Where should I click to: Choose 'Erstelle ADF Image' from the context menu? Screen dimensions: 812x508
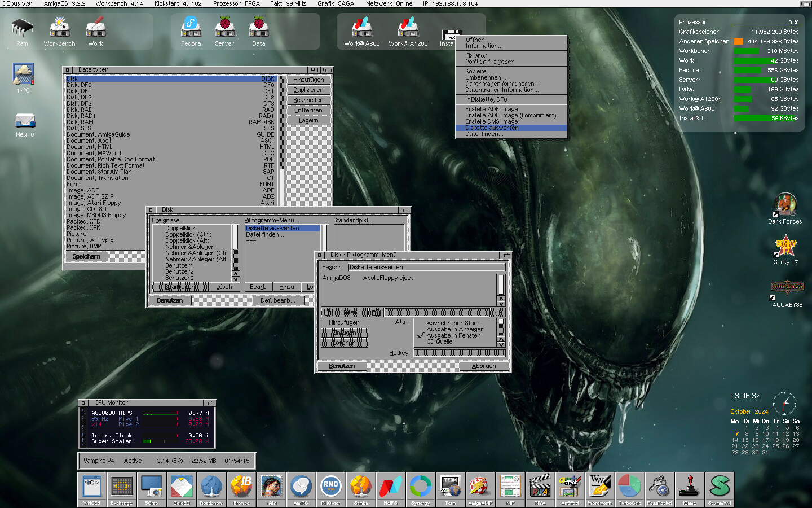coord(511,109)
